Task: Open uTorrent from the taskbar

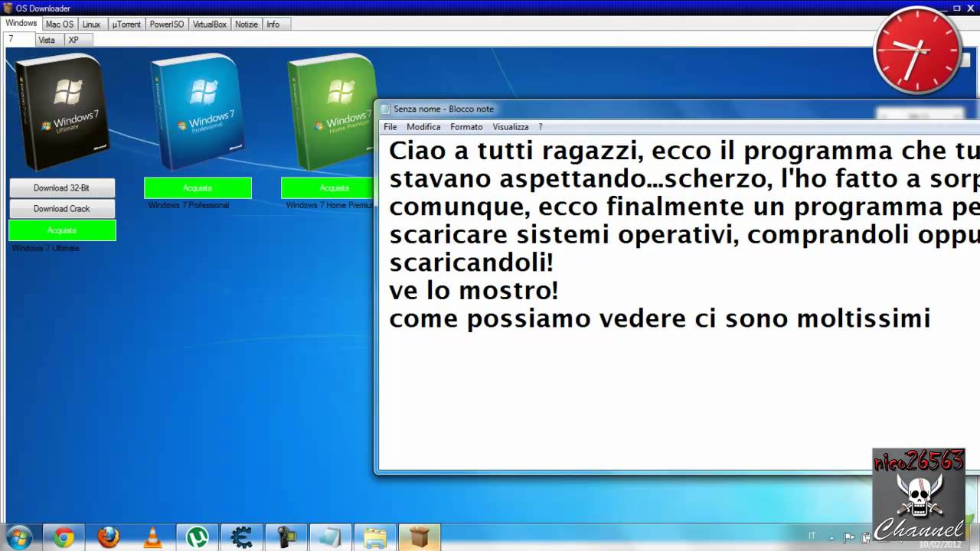Action: click(x=198, y=538)
